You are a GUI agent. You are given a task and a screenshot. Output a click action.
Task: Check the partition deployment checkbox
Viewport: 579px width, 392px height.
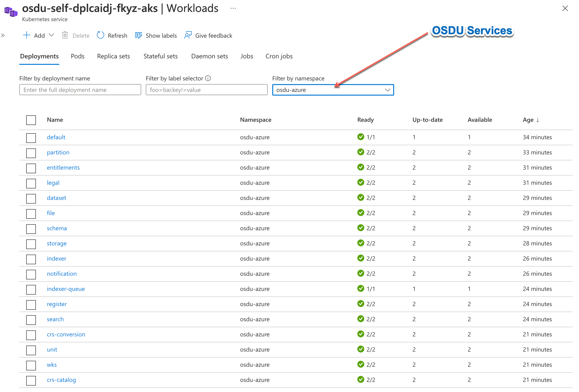click(31, 153)
